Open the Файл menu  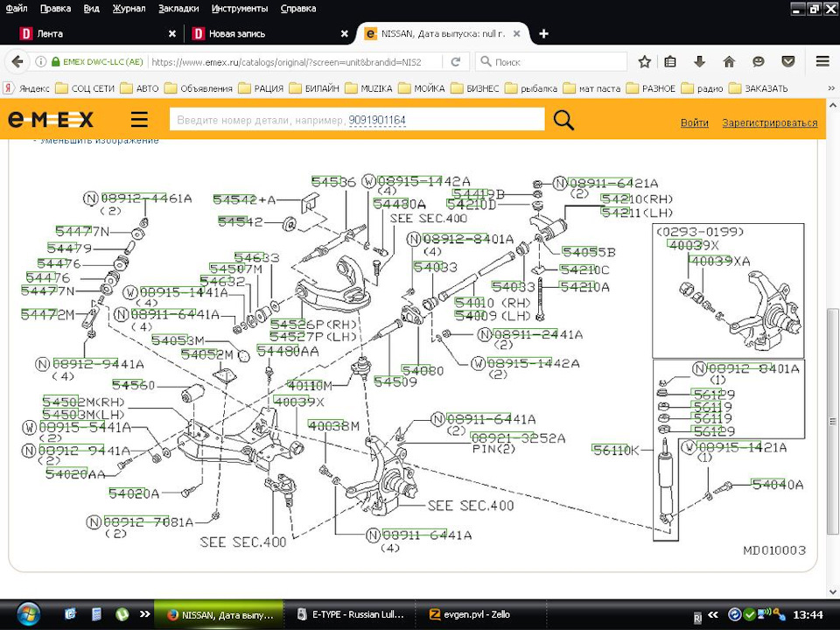pos(17,9)
